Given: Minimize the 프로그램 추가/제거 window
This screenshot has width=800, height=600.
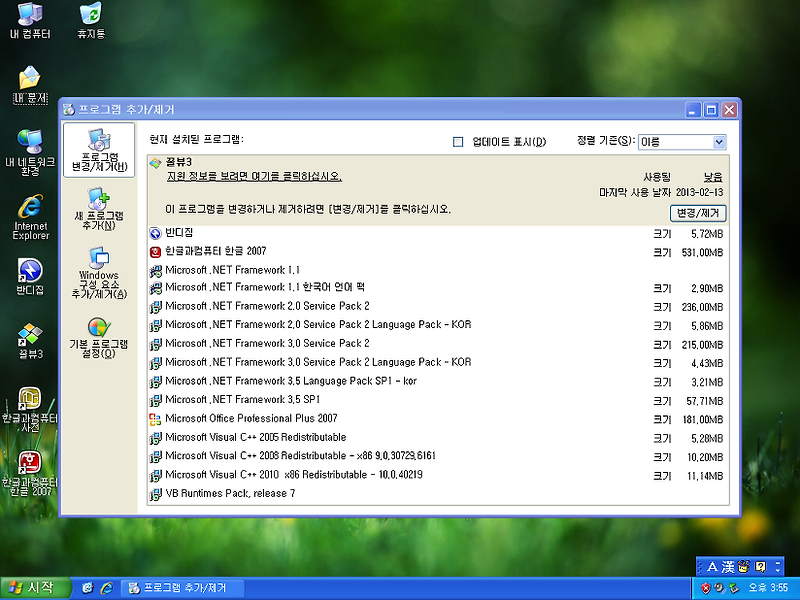Looking at the screenshot, I should 692,110.
